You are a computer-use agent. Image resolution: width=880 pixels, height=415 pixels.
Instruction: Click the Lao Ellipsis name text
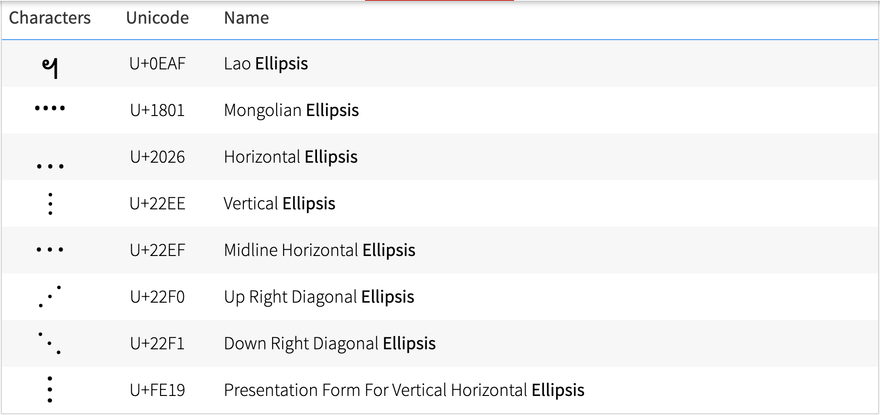266,63
